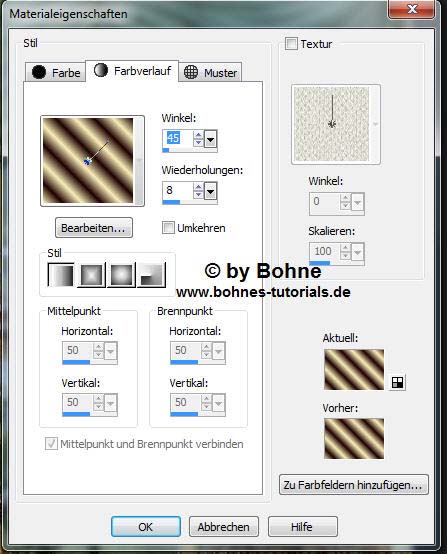This screenshot has height=554, width=447.
Task: Click the Aktuell gradient swatch
Action: (x=354, y=370)
